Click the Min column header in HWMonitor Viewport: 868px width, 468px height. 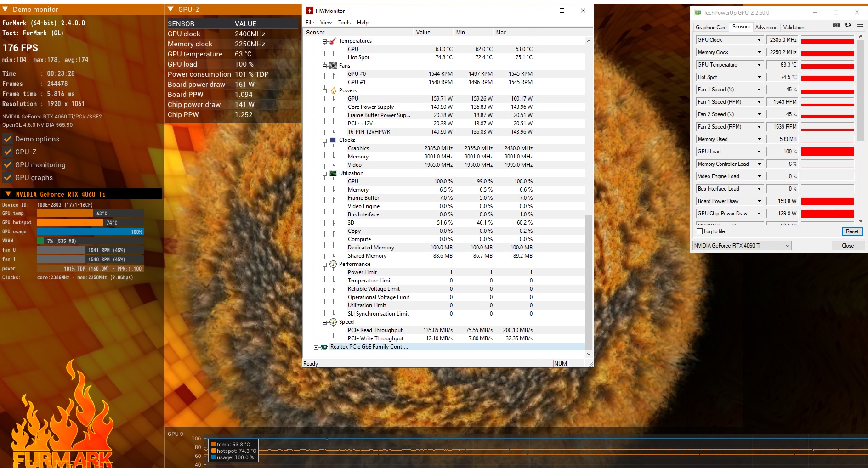click(472, 32)
